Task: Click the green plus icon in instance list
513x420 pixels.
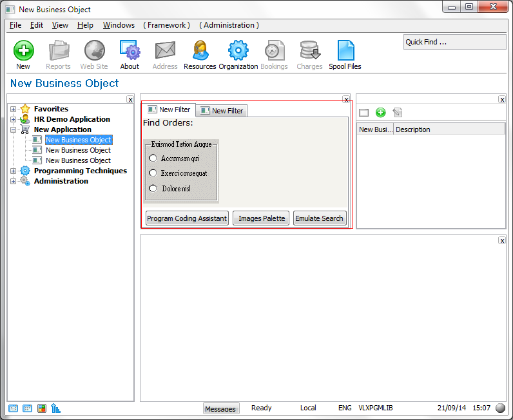Action: (380, 113)
